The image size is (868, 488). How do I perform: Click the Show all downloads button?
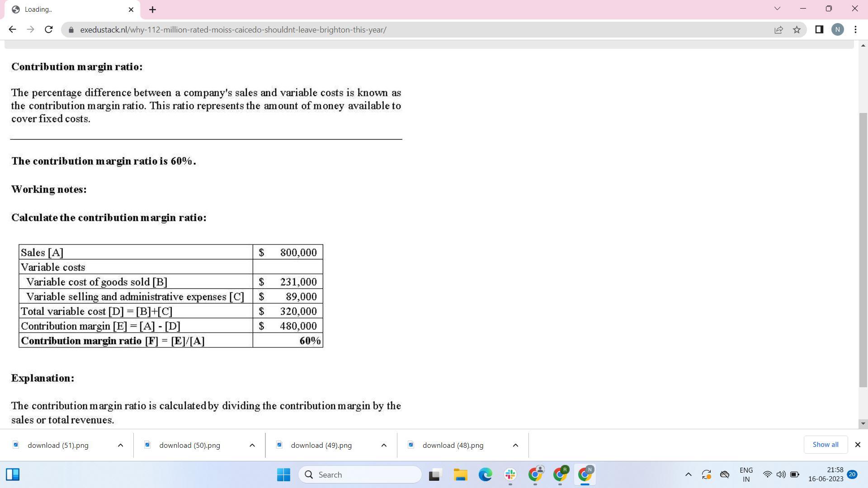(826, 445)
